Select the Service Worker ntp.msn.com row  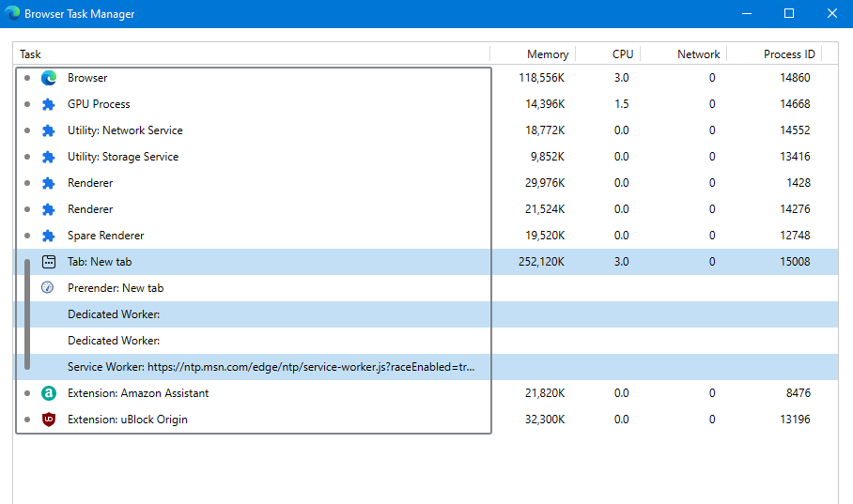pyautogui.click(x=426, y=367)
